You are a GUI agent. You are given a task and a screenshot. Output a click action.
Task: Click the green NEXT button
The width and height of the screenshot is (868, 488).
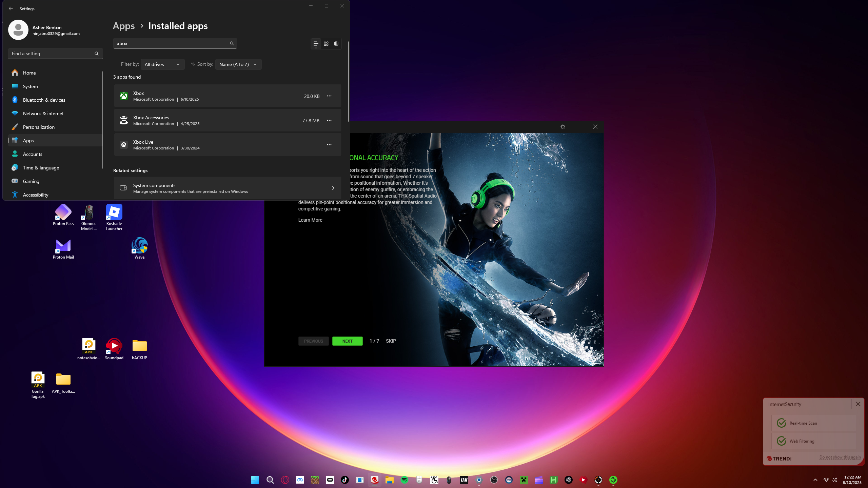[x=347, y=341]
